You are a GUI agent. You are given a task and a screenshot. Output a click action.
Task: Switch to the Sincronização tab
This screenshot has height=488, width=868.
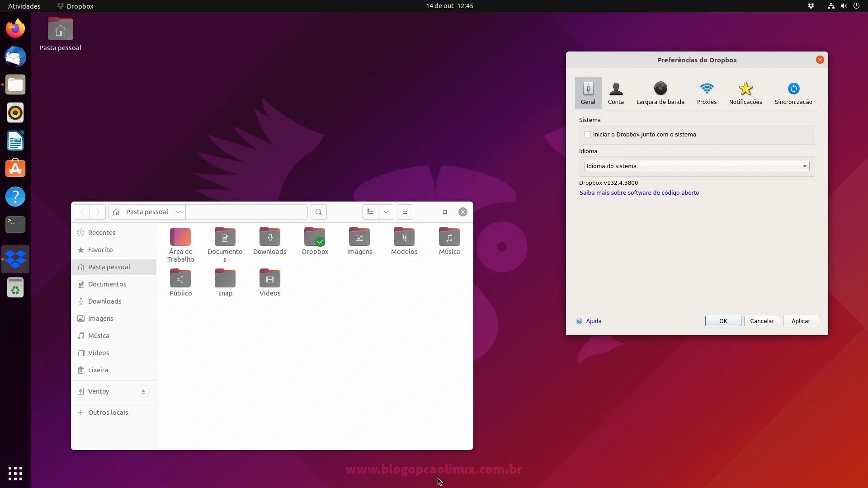[793, 93]
